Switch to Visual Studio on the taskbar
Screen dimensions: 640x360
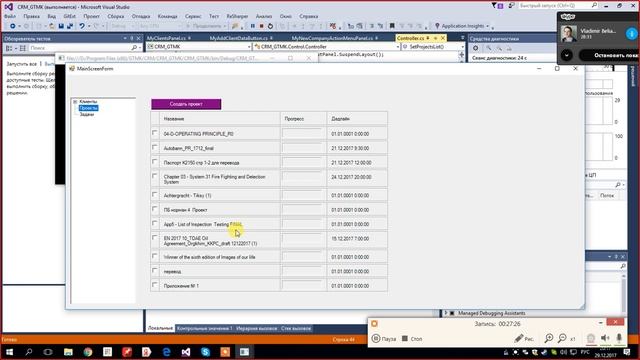186,352
